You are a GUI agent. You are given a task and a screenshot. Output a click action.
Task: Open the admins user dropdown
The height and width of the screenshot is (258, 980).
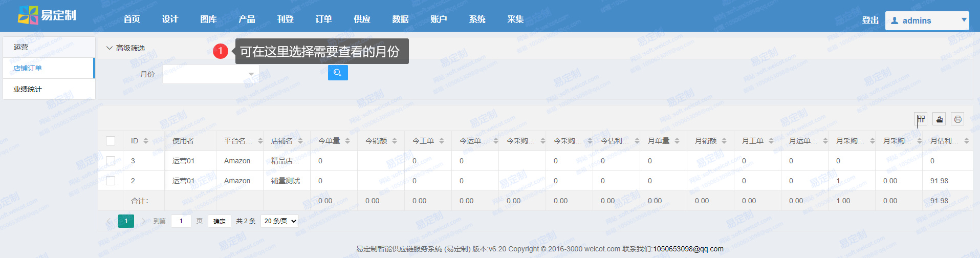click(x=927, y=20)
